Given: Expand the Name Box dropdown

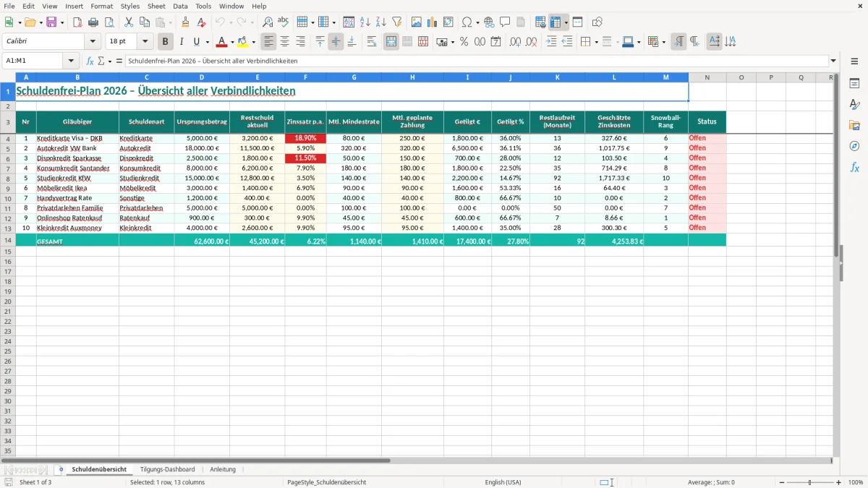Looking at the screenshot, I should [x=71, y=61].
